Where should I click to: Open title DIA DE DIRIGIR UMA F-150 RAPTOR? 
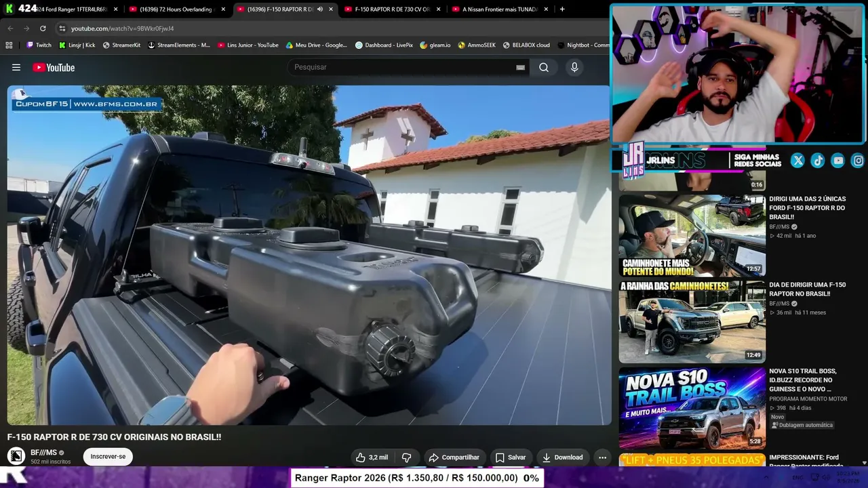click(808, 289)
